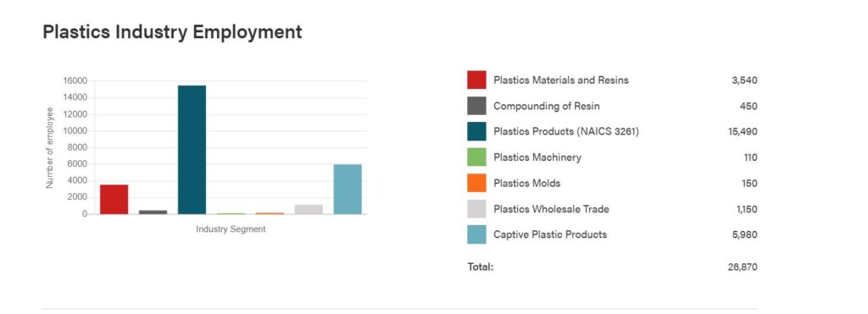The width and height of the screenshot is (868, 314).
Task: Select the light blue Captive Plastic Products swatch
Action: point(476,234)
